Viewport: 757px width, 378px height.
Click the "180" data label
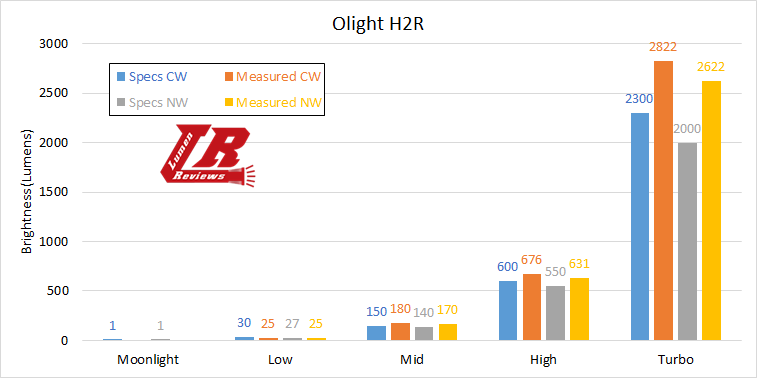[x=401, y=309]
